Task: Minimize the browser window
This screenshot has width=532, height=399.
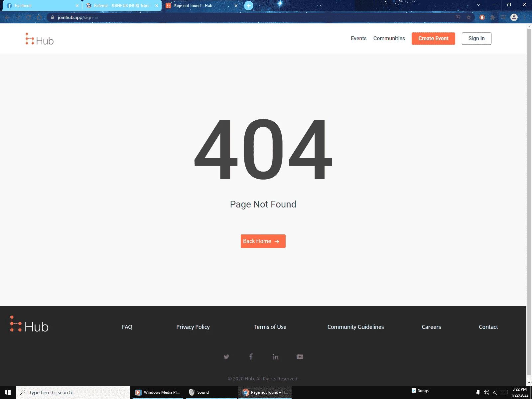Action: [x=494, y=5]
